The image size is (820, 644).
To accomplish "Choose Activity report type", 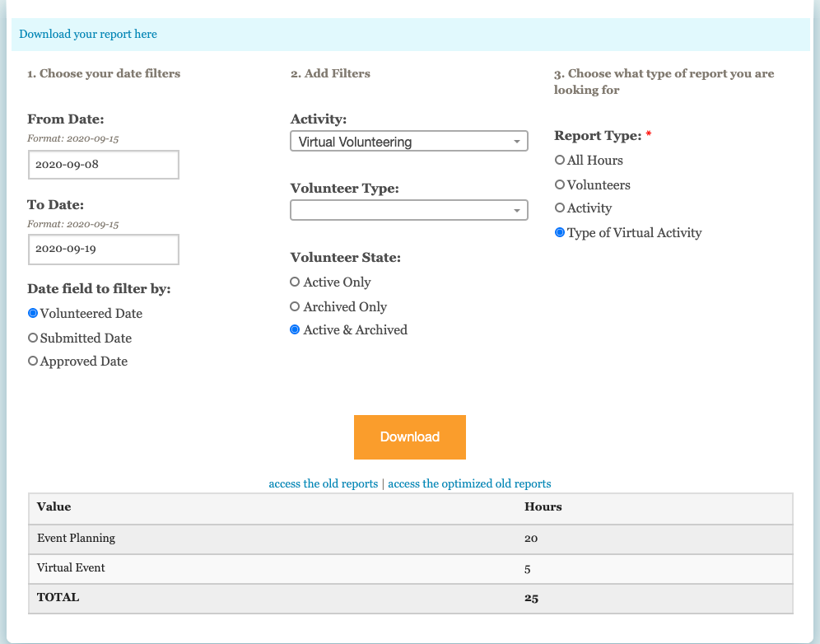I will pos(560,208).
